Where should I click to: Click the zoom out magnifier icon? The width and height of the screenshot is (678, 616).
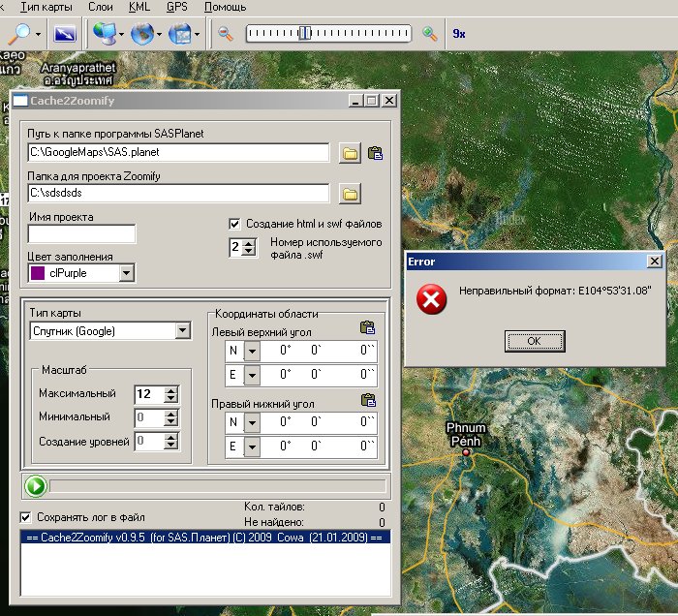click(x=225, y=34)
